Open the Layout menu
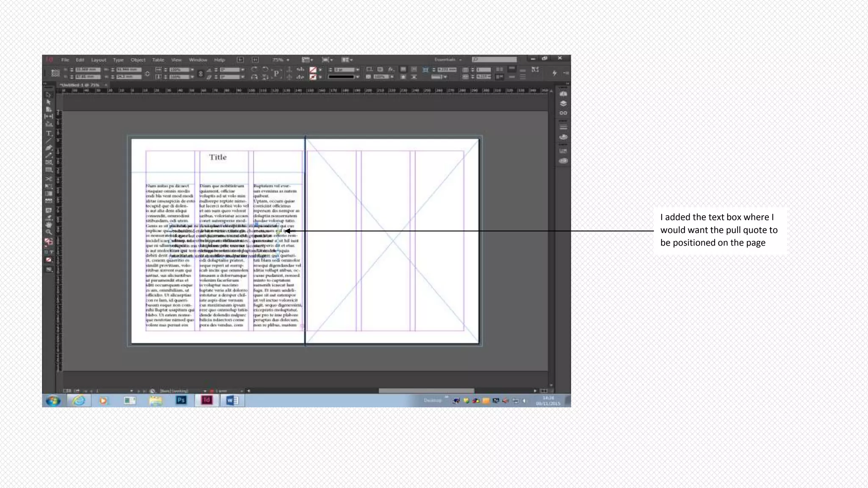 pyautogui.click(x=98, y=60)
